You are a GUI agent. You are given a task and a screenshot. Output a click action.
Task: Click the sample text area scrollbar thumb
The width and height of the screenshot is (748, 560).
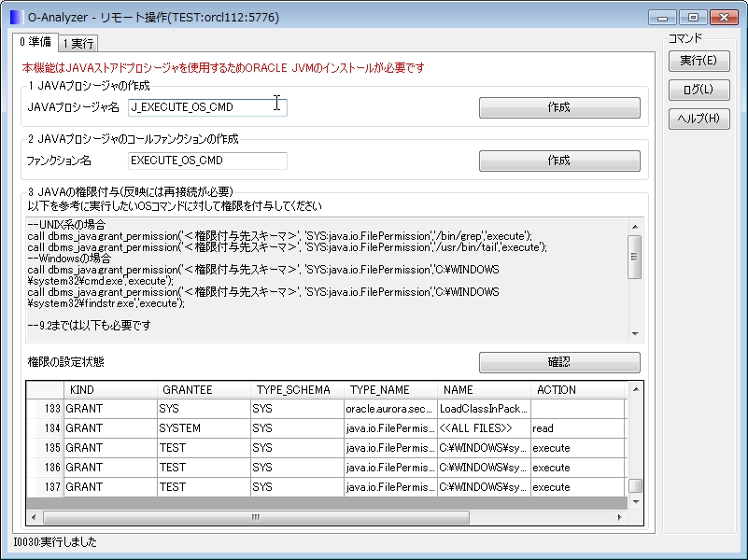(635, 257)
